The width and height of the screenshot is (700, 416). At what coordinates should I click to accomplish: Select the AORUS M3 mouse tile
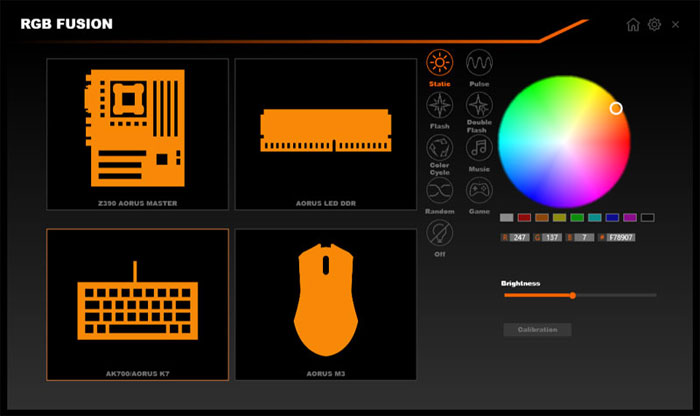(325, 304)
